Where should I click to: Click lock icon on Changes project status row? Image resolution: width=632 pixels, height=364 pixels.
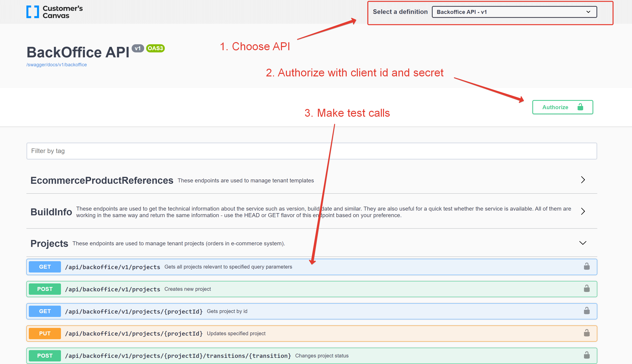pos(587,355)
